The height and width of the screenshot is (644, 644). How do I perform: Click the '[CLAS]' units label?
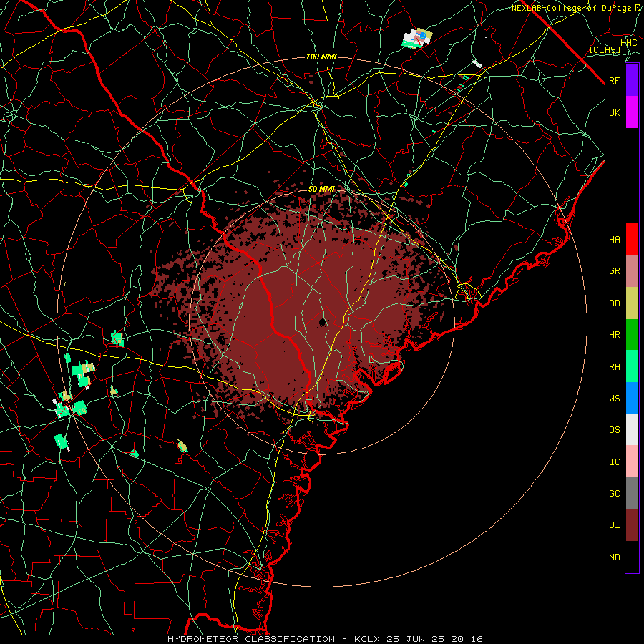coord(605,49)
